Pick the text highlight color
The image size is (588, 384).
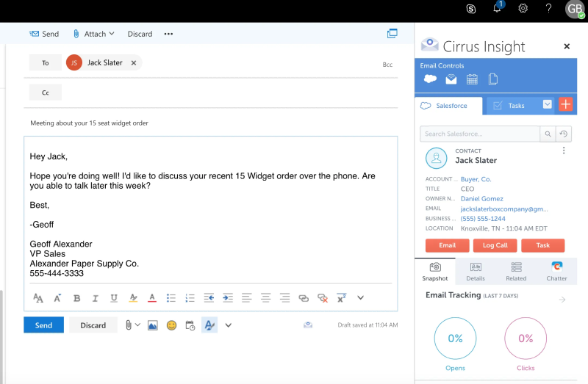(x=133, y=298)
